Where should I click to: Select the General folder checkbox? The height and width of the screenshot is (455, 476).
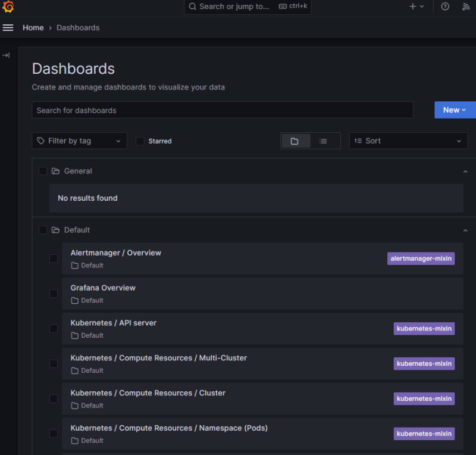coord(43,171)
